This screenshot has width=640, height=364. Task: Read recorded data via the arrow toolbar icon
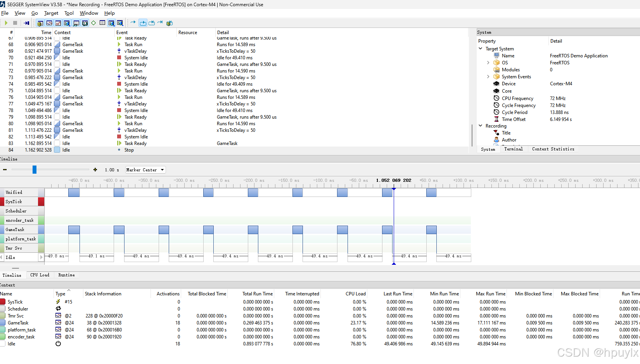26,23
